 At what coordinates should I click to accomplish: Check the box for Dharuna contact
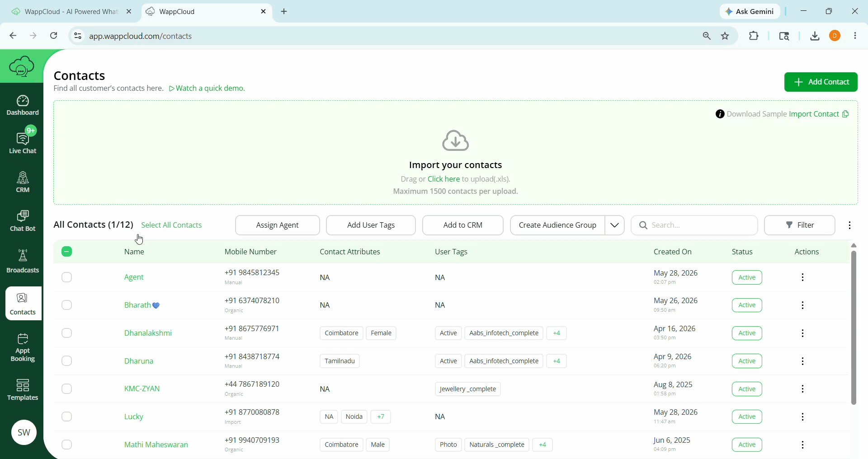pyautogui.click(x=67, y=361)
